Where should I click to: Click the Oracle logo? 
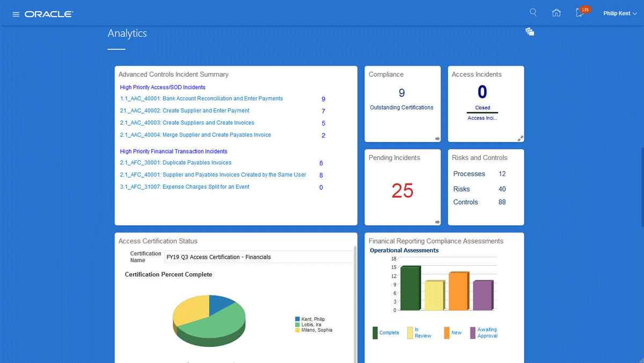49,14
